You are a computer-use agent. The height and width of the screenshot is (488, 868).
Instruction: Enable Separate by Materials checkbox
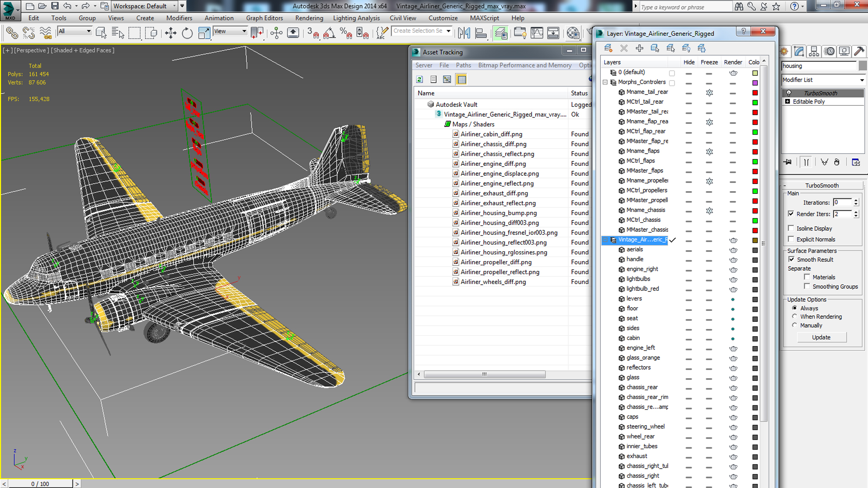coord(807,277)
